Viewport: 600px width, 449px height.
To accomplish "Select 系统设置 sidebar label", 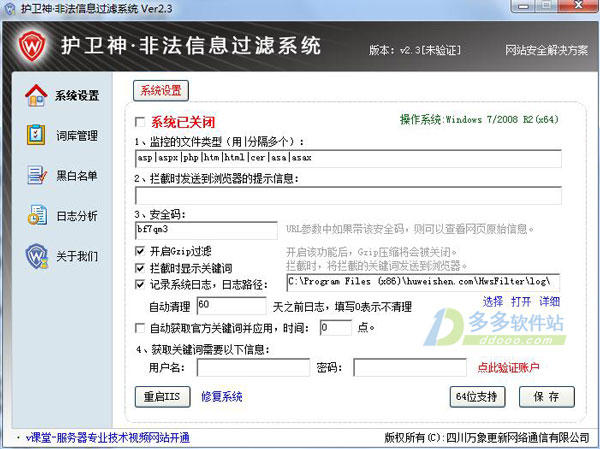I will click(x=77, y=96).
